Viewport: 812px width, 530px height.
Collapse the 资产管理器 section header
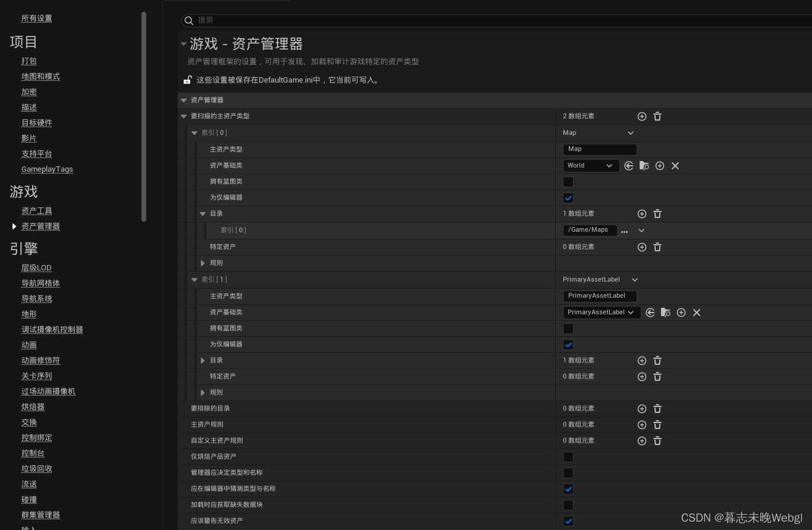click(x=184, y=100)
